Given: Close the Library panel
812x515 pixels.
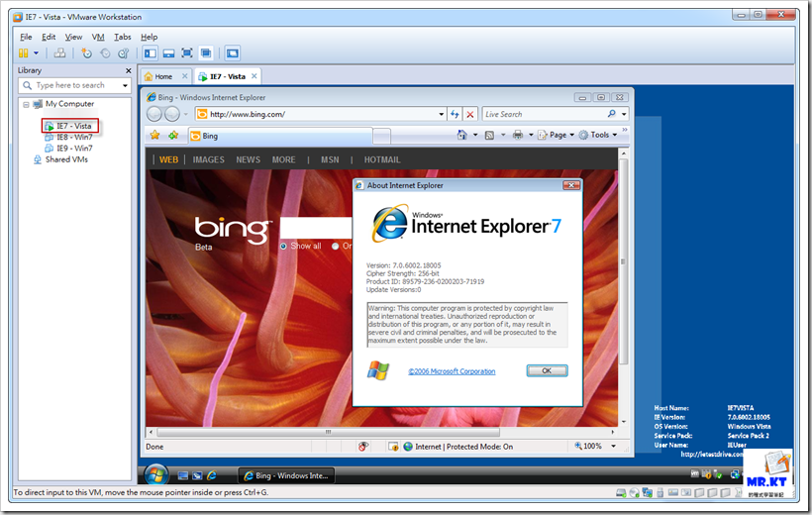Looking at the screenshot, I should pyautogui.click(x=129, y=70).
